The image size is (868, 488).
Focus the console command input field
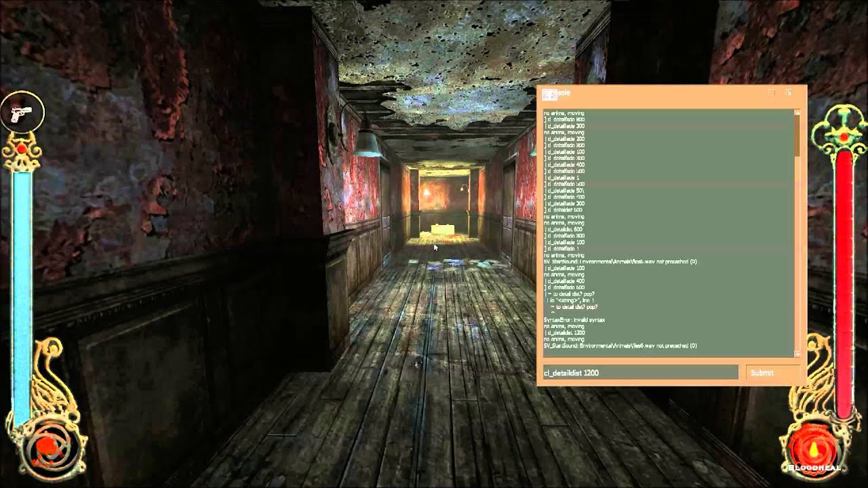pos(639,372)
